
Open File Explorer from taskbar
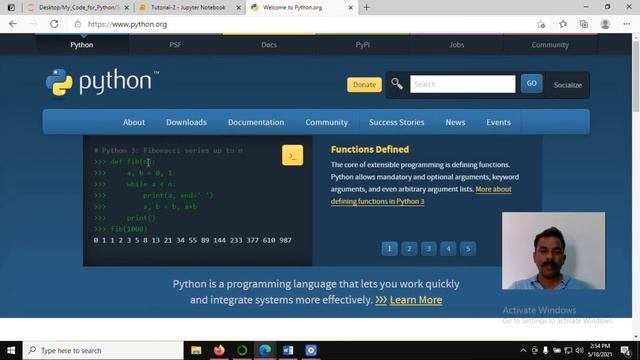click(196, 350)
